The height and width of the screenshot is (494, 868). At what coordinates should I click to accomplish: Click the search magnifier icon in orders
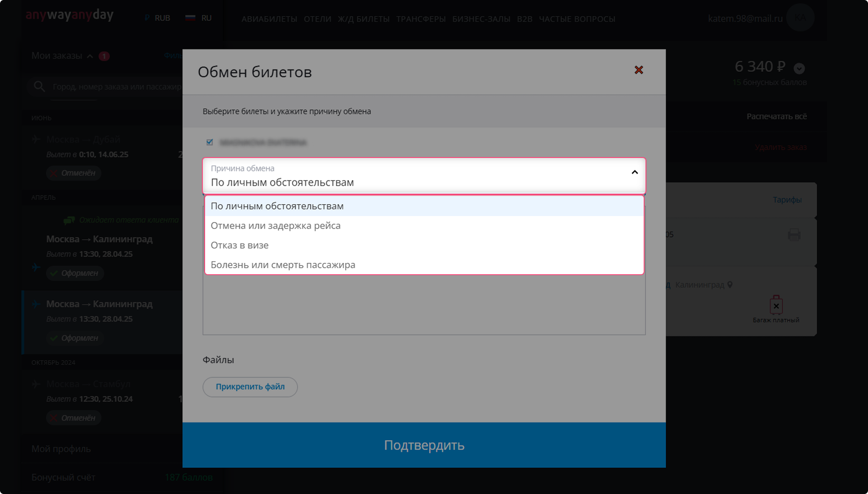pyautogui.click(x=39, y=87)
